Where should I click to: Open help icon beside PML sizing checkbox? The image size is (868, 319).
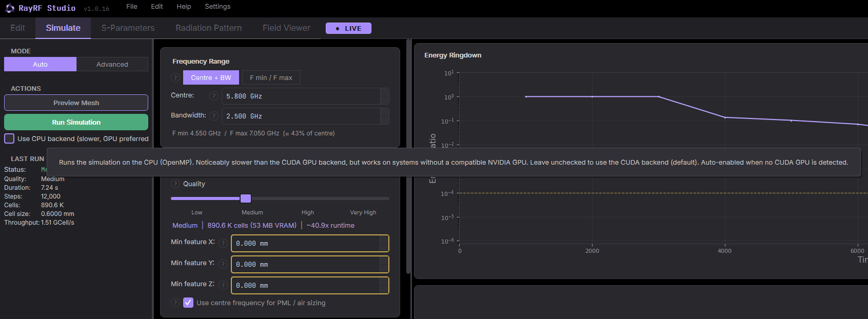coord(175,303)
